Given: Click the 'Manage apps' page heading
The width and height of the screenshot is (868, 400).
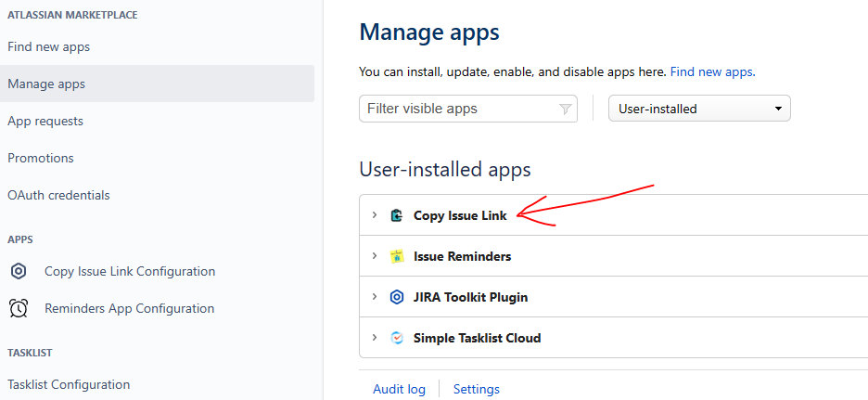Looking at the screenshot, I should click(x=429, y=32).
